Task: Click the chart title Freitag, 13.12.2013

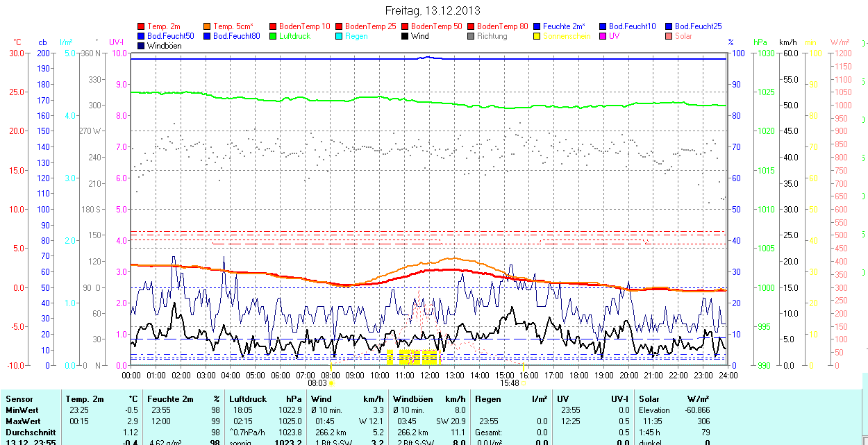Action: [x=433, y=11]
